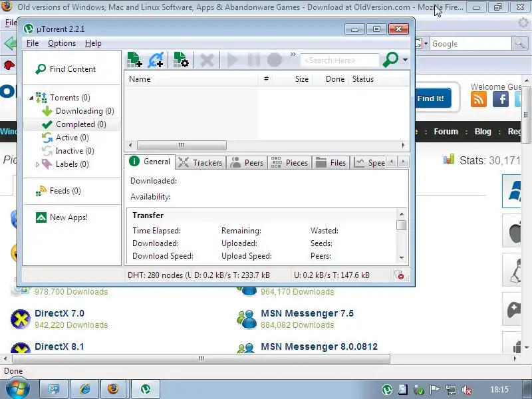Show hidden toolbar buttons with chevron
The image size is (532, 399).
[293, 55]
